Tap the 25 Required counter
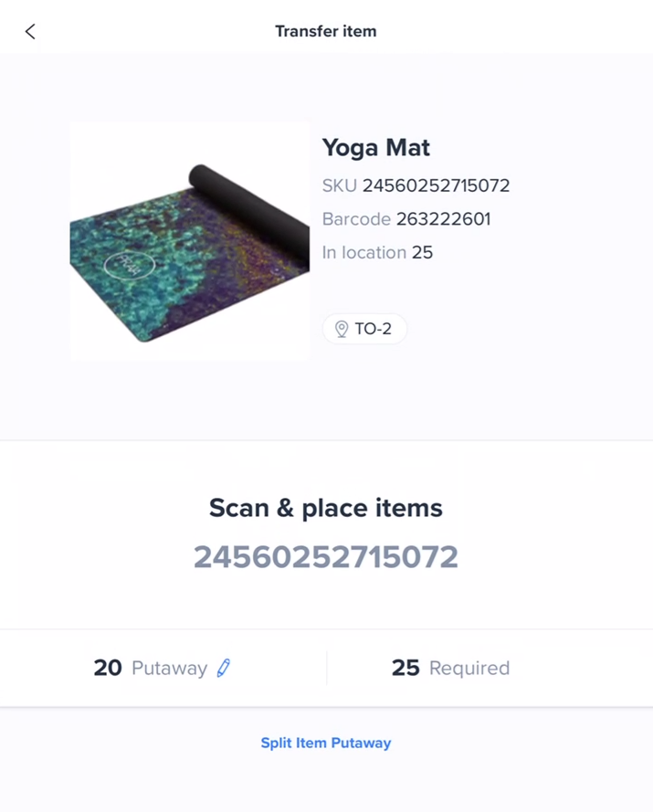Viewport: 653px width, 812px height. pyautogui.click(x=450, y=668)
